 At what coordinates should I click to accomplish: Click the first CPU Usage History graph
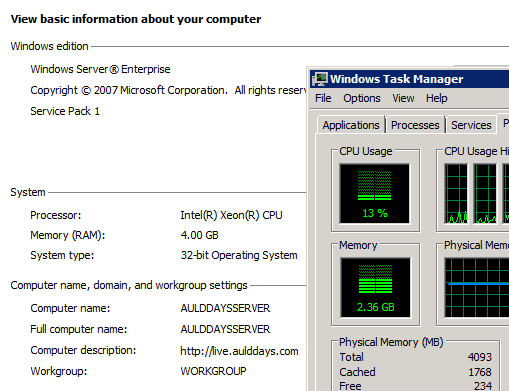click(x=456, y=193)
